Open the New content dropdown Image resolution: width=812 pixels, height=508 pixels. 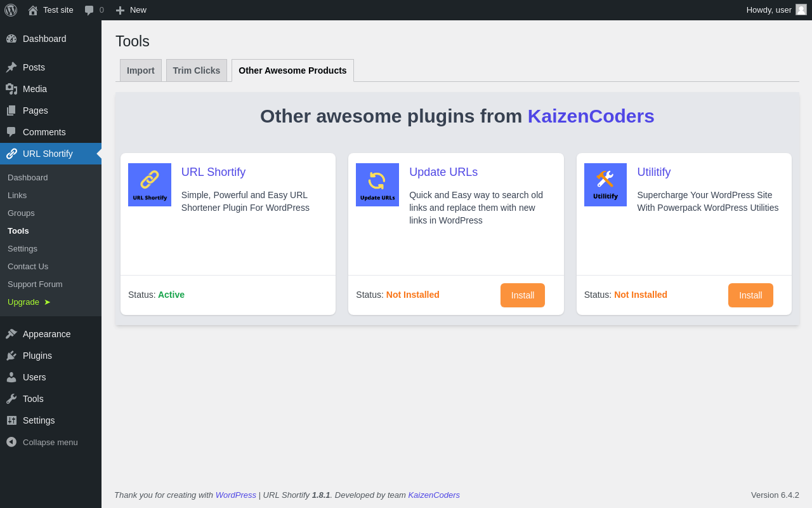131,10
